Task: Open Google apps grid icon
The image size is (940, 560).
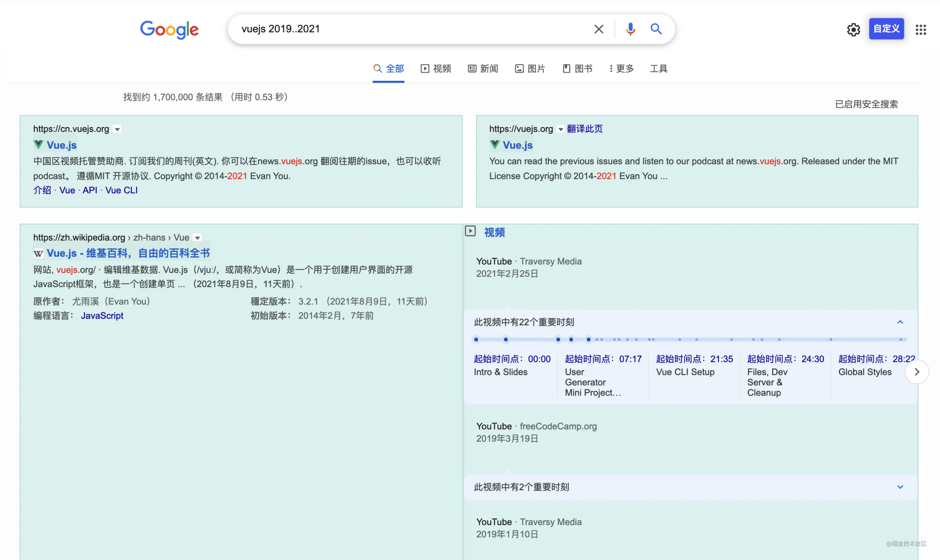Action: coord(921,29)
